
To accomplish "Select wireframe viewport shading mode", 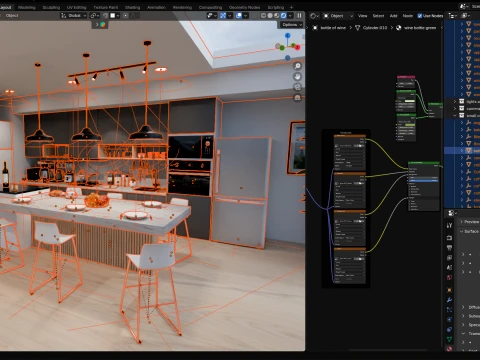I will (x=263, y=16).
